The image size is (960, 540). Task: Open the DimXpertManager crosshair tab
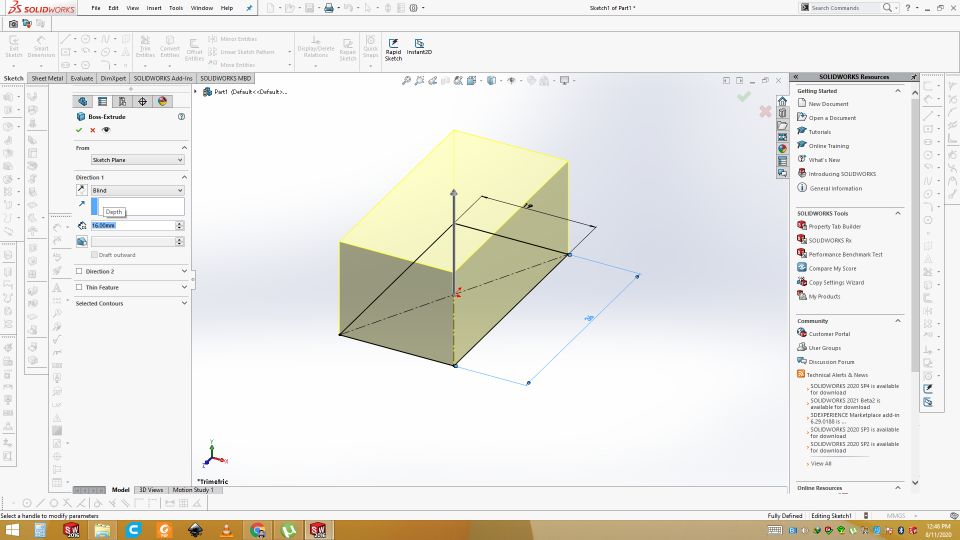(x=142, y=102)
